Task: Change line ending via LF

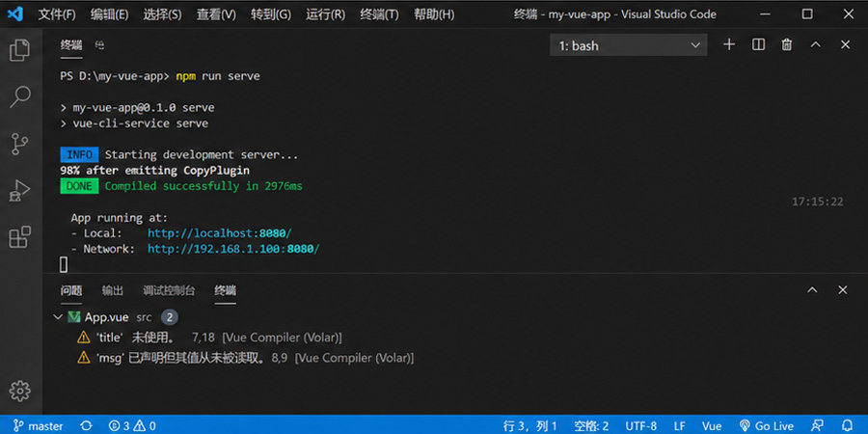Action: [x=679, y=425]
